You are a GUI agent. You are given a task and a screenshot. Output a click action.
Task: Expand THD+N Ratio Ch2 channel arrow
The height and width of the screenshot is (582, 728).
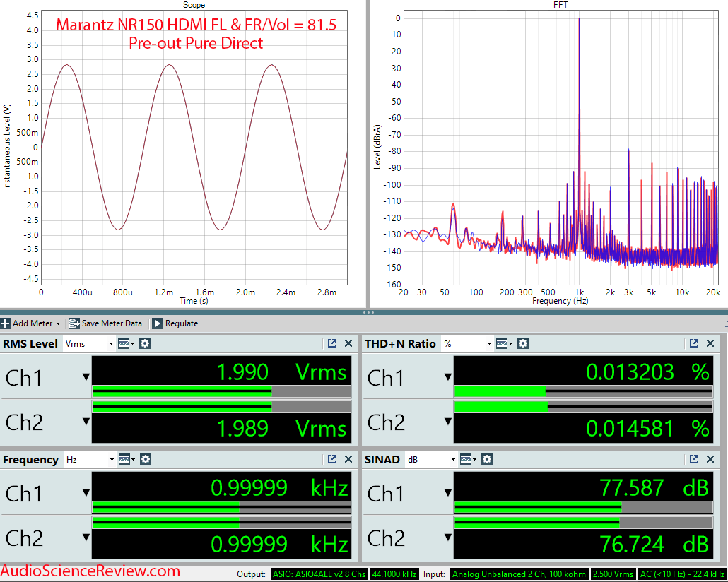click(x=448, y=422)
